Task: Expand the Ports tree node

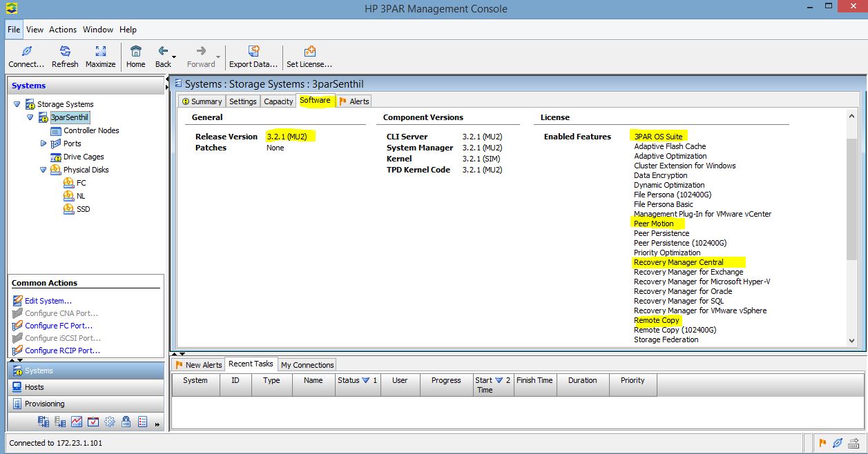Action: coord(43,144)
